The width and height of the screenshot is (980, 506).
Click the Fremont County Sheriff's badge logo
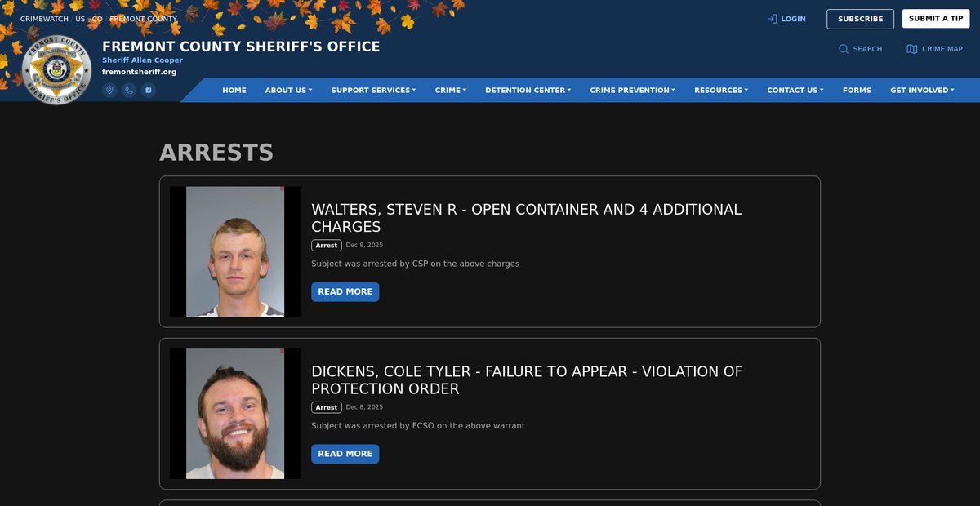[57, 70]
